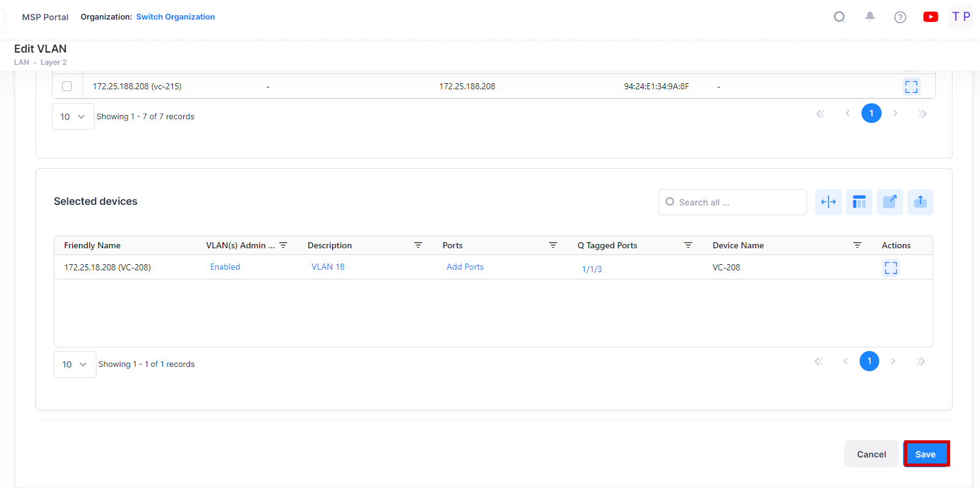Check the 172.25.188.208 (vc-215) checkbox

click(67, 86)
